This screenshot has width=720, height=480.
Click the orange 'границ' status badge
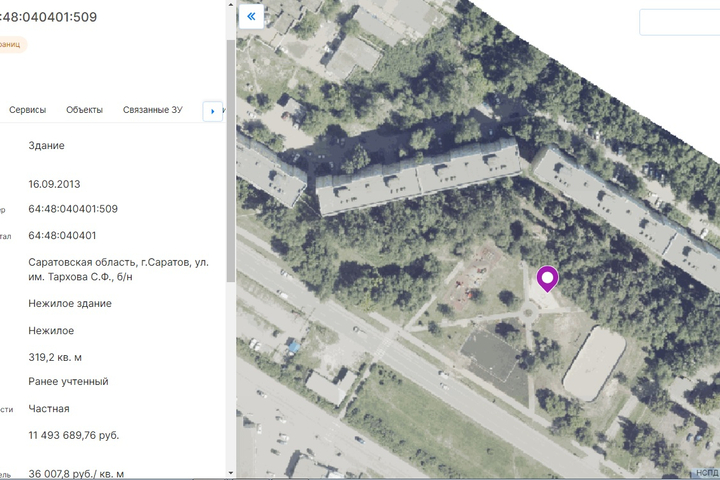point(12,44)
